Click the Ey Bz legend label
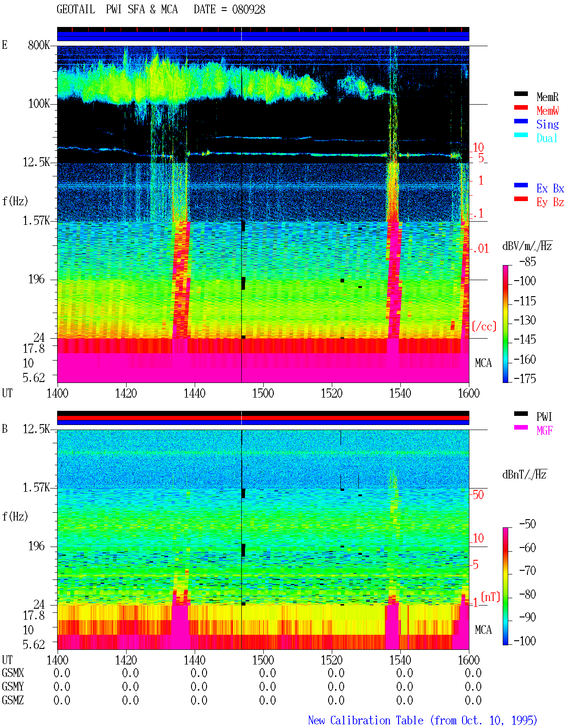585x728 pixels. [550, 202]
